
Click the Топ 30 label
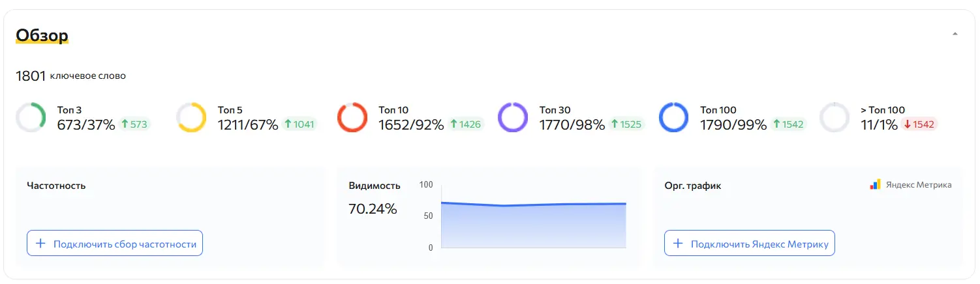point(555,110)
